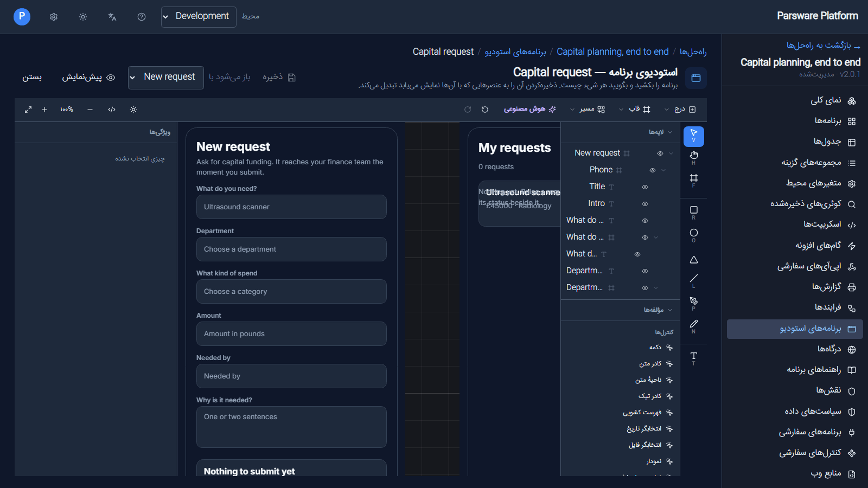Toggle visibility of Phone layer
868x488 pixels.
(653, 170)
